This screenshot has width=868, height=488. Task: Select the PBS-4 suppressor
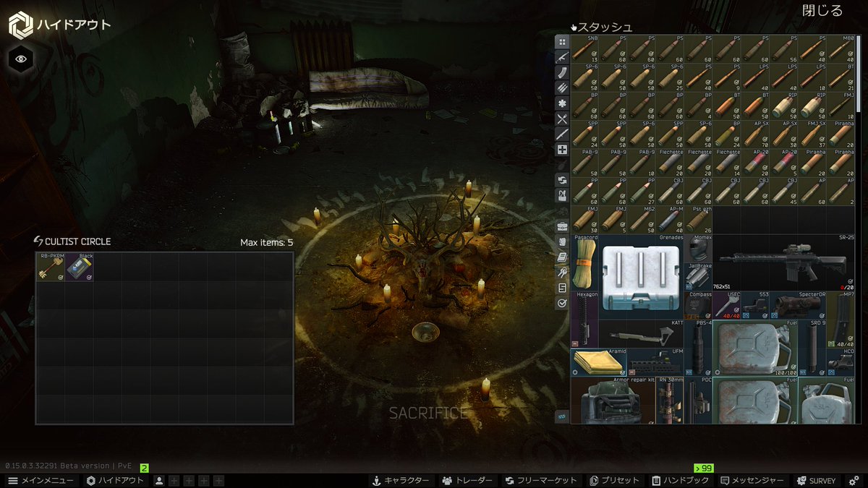(699, 347)
